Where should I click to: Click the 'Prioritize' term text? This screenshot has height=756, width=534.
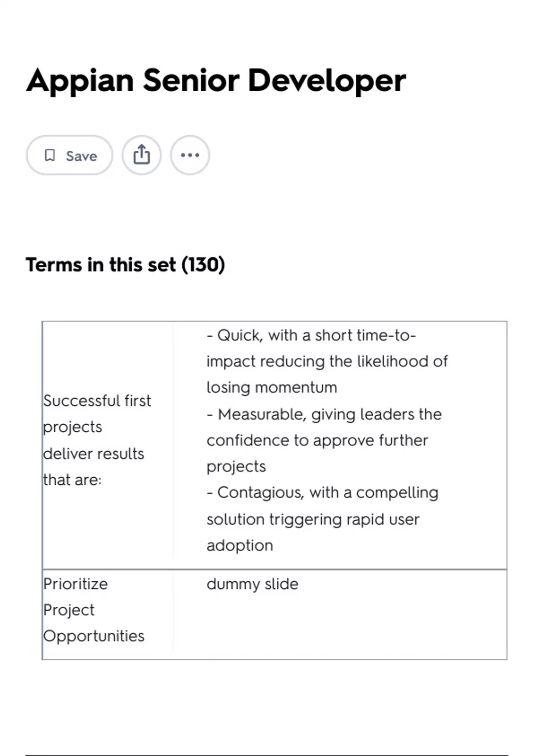click(x=75, y=584)
